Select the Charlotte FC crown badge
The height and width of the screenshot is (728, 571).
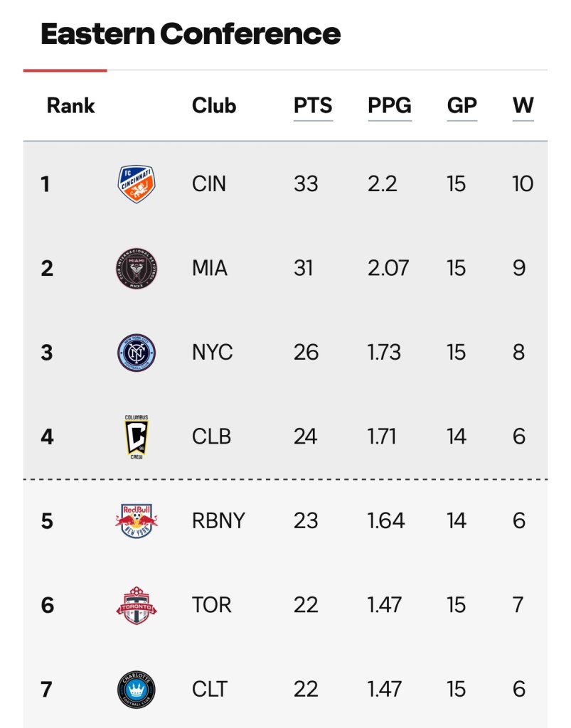tap(136, 690)
